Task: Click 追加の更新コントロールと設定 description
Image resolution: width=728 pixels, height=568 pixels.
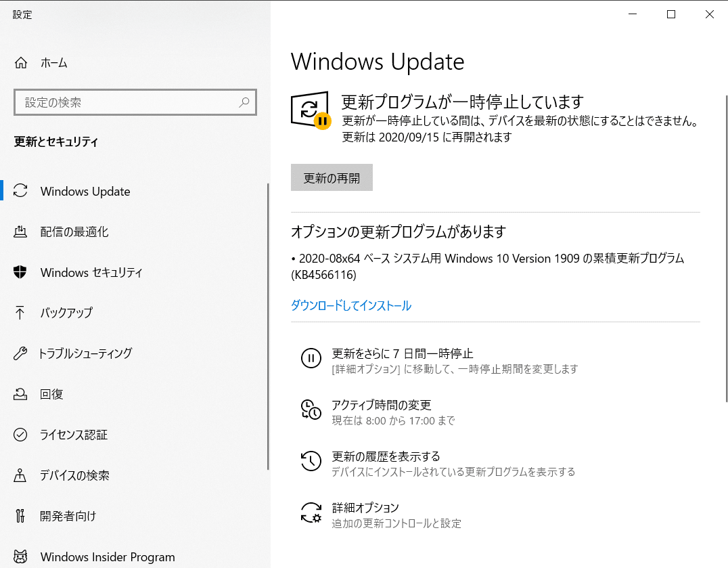Action: (x=396, y=523)
